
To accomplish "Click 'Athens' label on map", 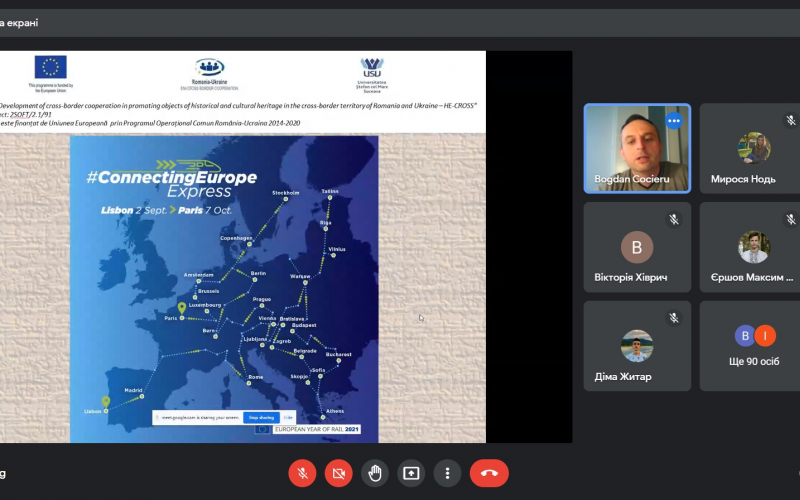I will point(335,411).
